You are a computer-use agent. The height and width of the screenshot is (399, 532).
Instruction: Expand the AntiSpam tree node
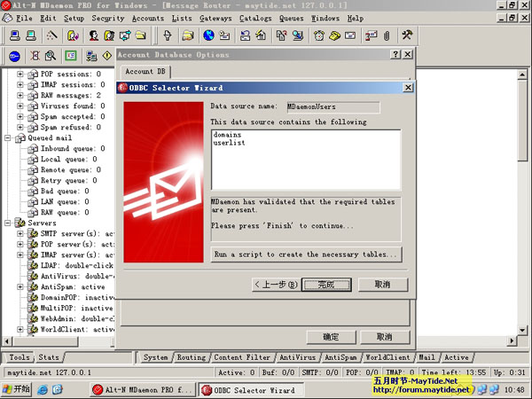coord(20,286)
